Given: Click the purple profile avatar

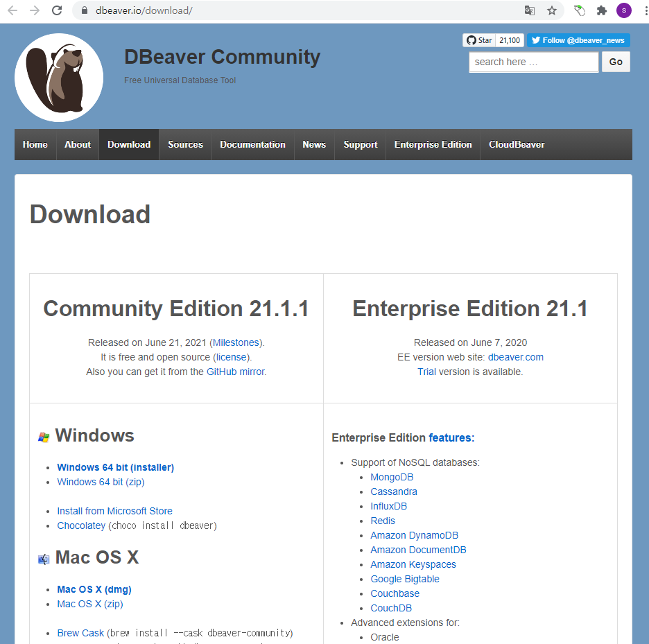Looking at the screenshot, I should pos(624,10).
